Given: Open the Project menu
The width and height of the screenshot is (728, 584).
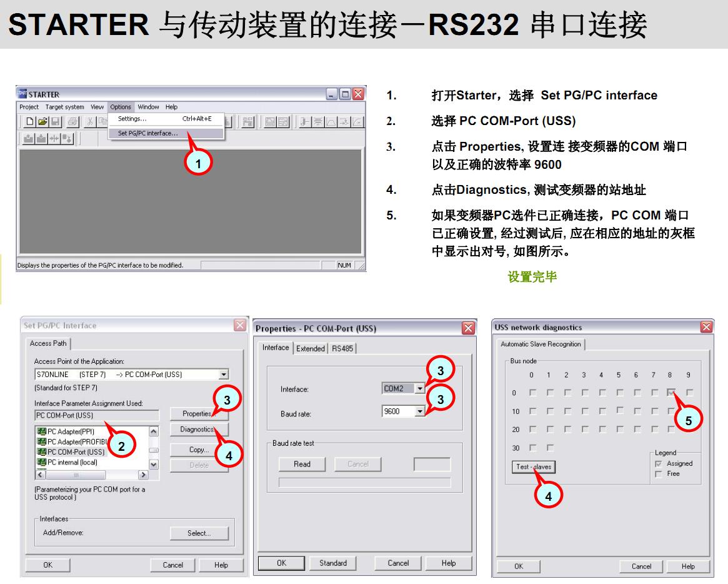Looking at the screenshot, I should click(29, 107).
